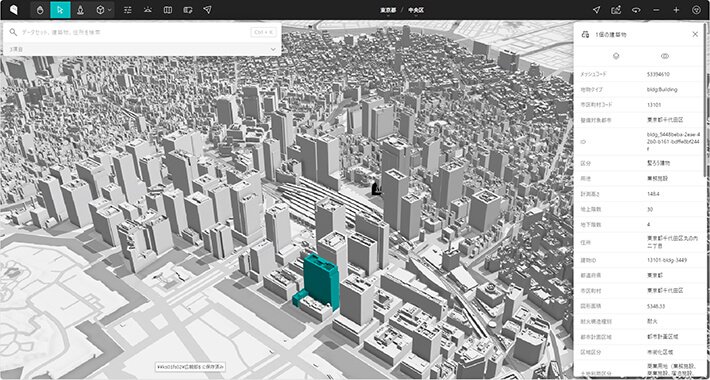Click the compass icon at far top right
The height and width of the screenshot is (380, 710).
pos(696,10)
